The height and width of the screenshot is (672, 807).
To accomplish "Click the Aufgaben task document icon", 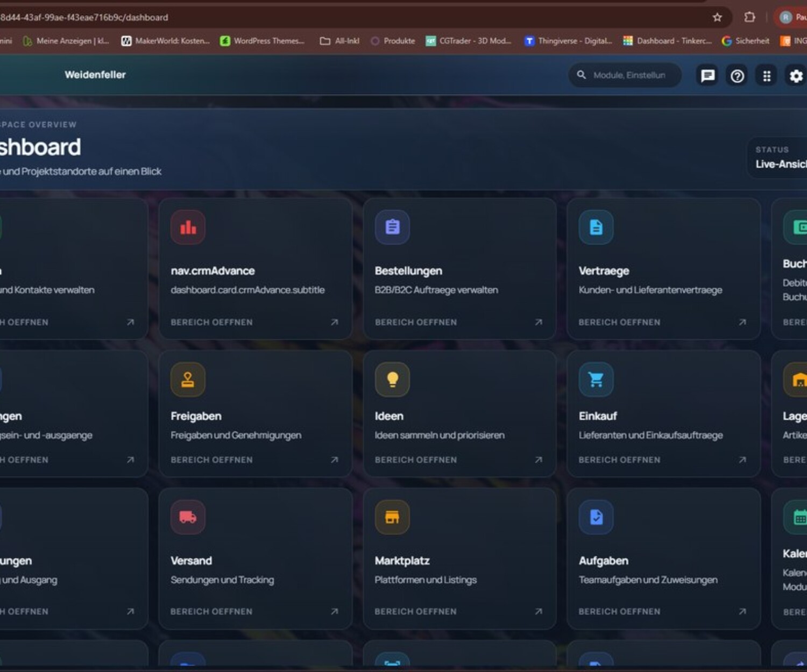I will 596,517.
